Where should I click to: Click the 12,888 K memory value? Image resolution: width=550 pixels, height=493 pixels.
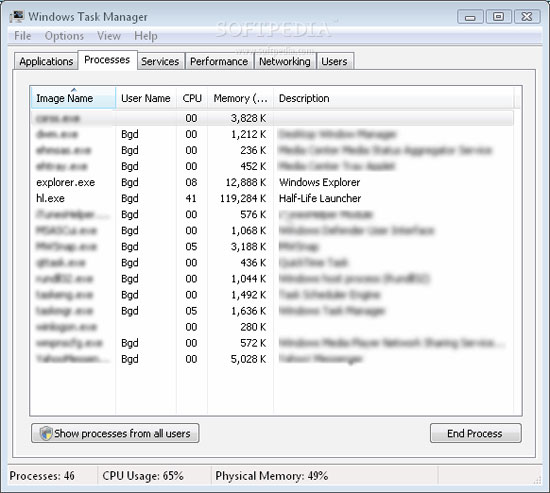pos(246,182)
